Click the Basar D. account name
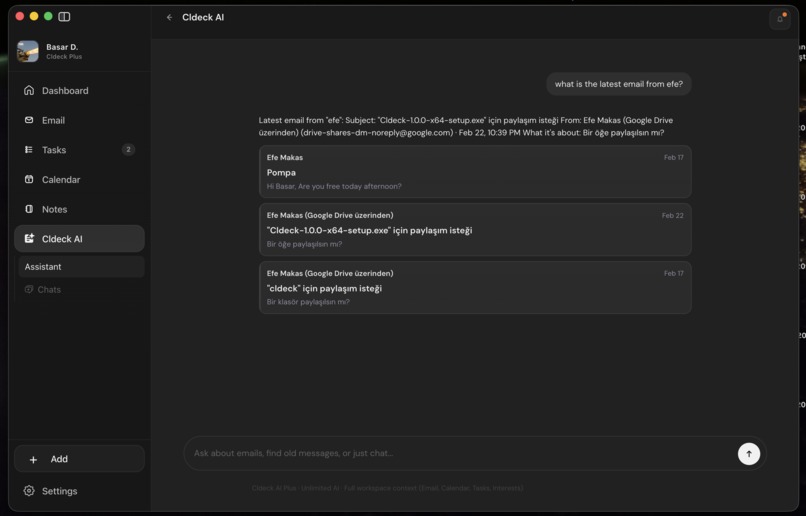This screenshot has width=806, height=516. (62, 47)
